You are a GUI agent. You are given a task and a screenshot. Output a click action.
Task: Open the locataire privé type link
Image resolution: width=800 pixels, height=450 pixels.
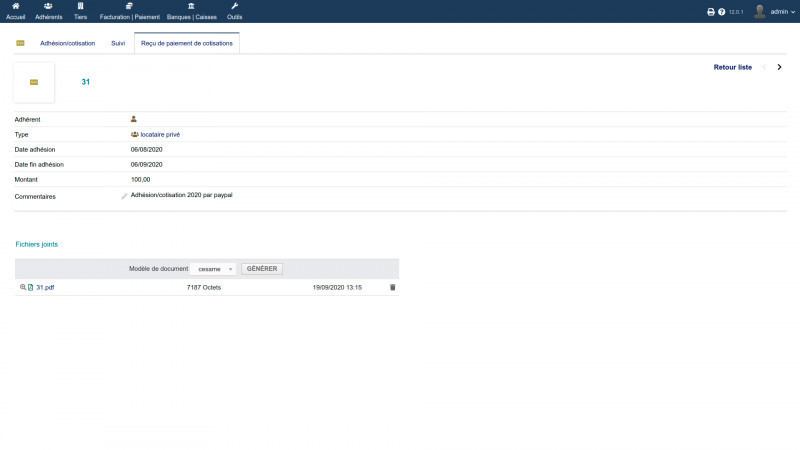(160, 135)
